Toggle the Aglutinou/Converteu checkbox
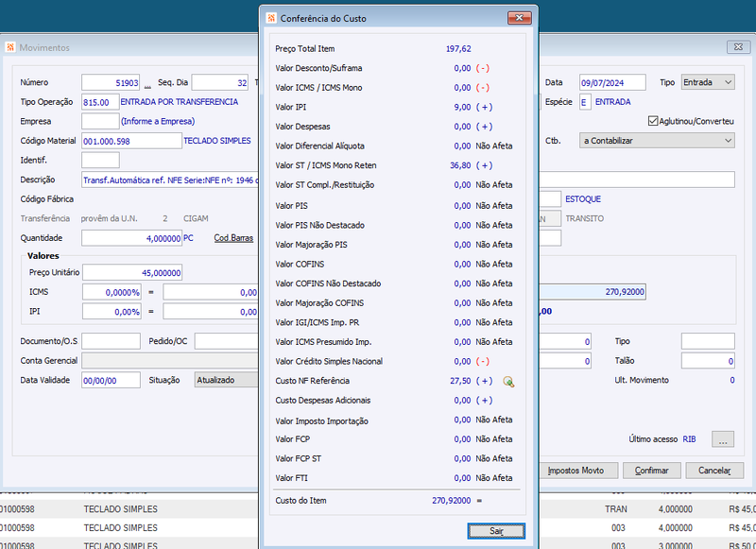Image resolution: width=756 pixels, height=549 pixels. (653, 121)
